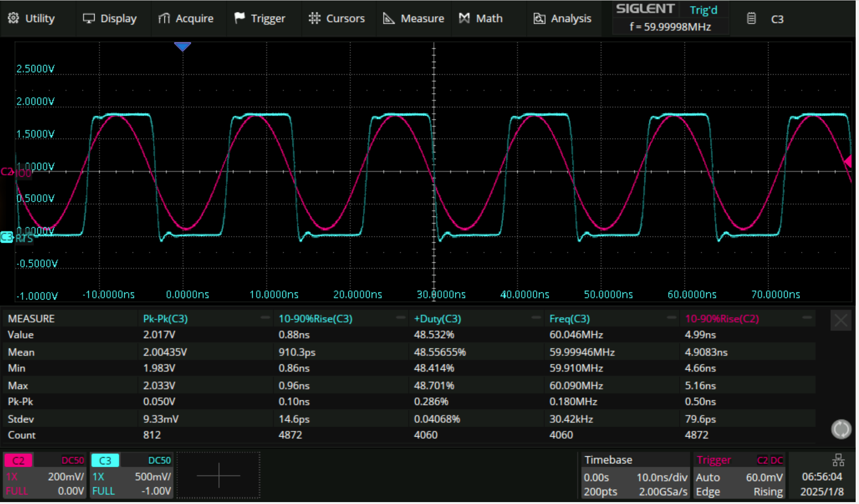Open the Acquire menu
Image resolution: width=859 pixels, height=504 pixels.
186,19
